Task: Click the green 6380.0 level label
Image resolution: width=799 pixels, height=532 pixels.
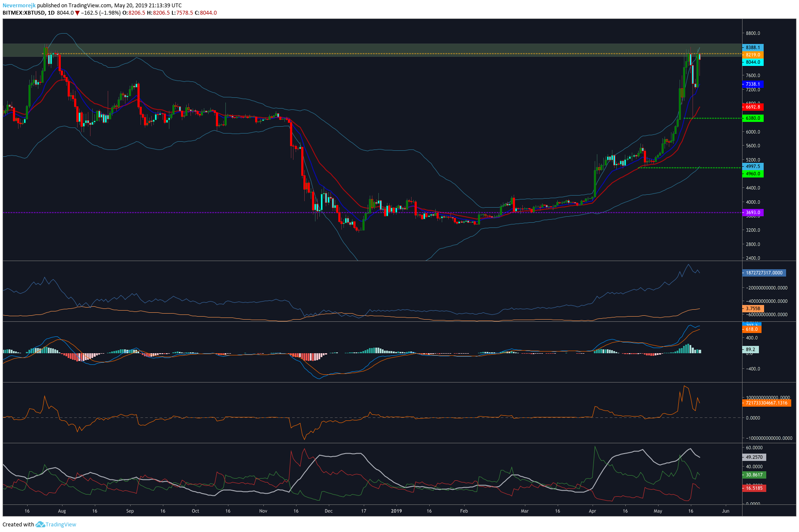Action: point(753,118)
